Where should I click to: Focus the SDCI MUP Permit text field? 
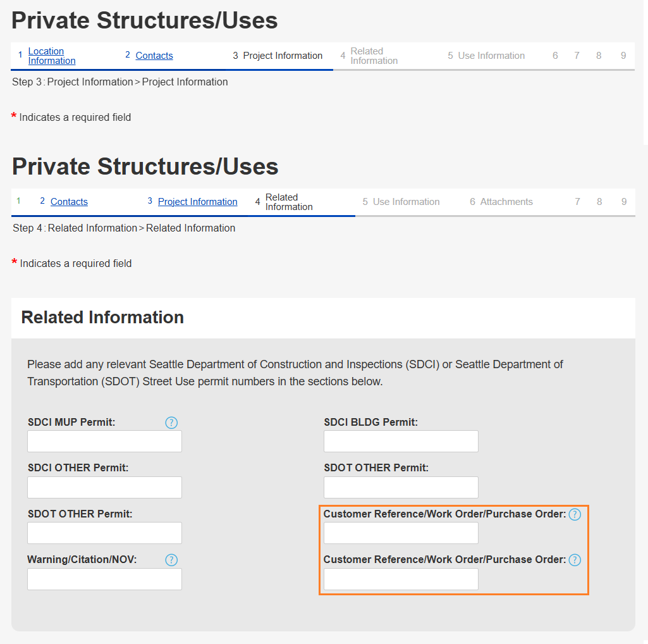click(104, 442)
